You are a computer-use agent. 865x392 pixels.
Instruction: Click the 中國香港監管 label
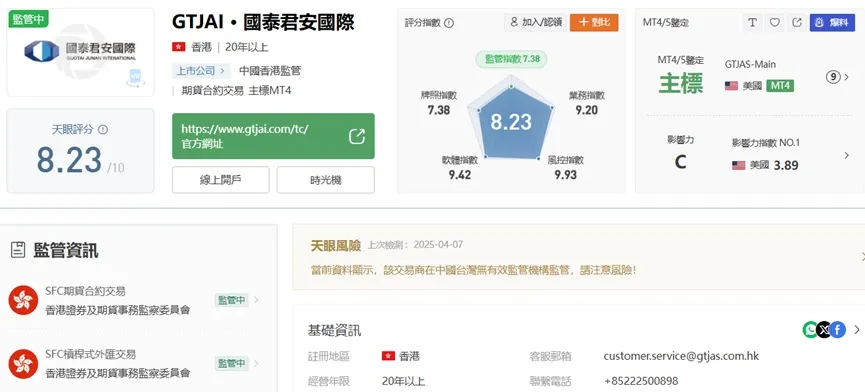pos(270,71)
